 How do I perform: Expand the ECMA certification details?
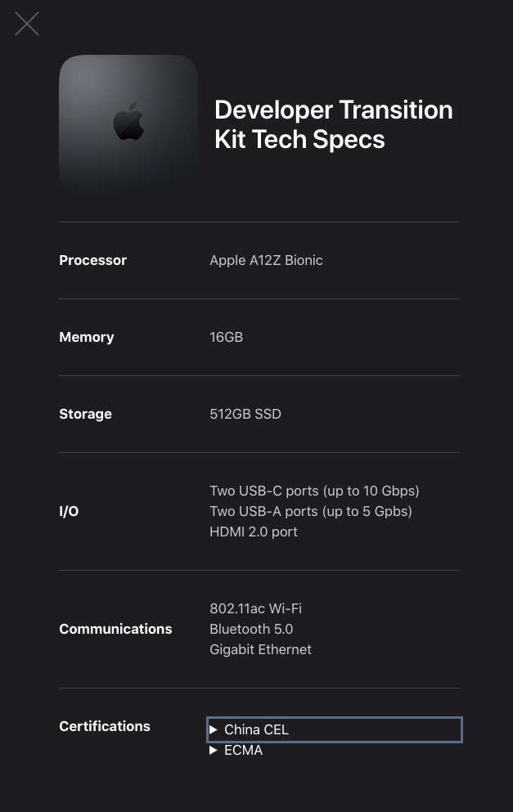click(214, 750)
